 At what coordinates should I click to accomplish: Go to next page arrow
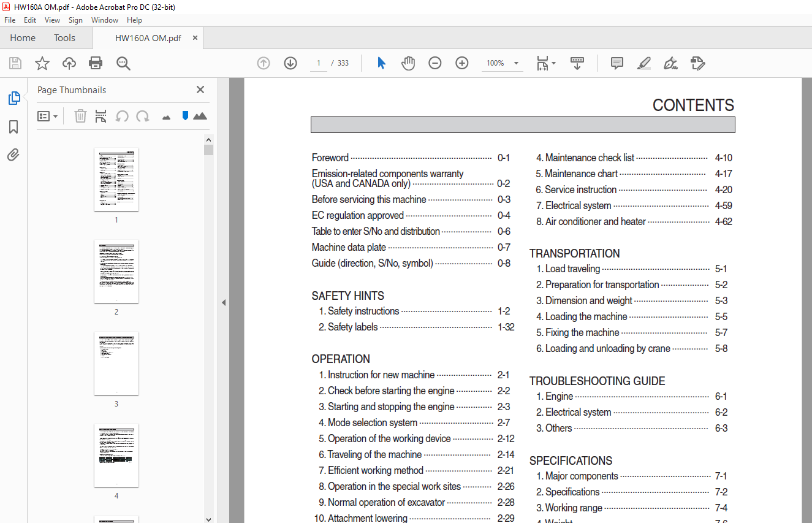(x=290, y=63)
